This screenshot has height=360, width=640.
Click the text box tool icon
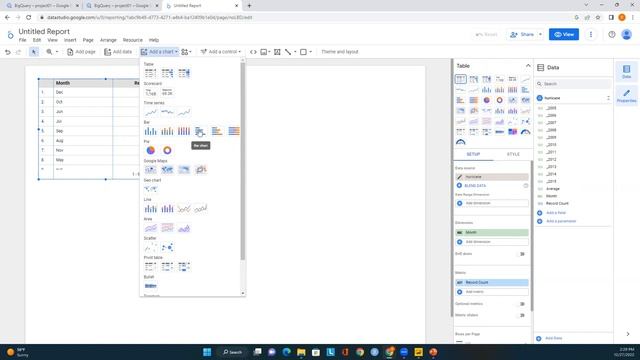pyautogui.click(x=277, y=52)
